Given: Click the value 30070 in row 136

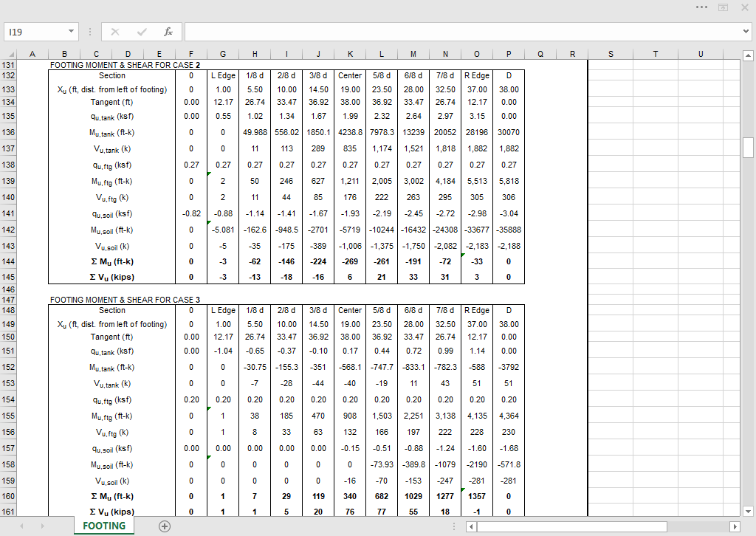Looking at the screenshot, I should (x=509, y=132).
